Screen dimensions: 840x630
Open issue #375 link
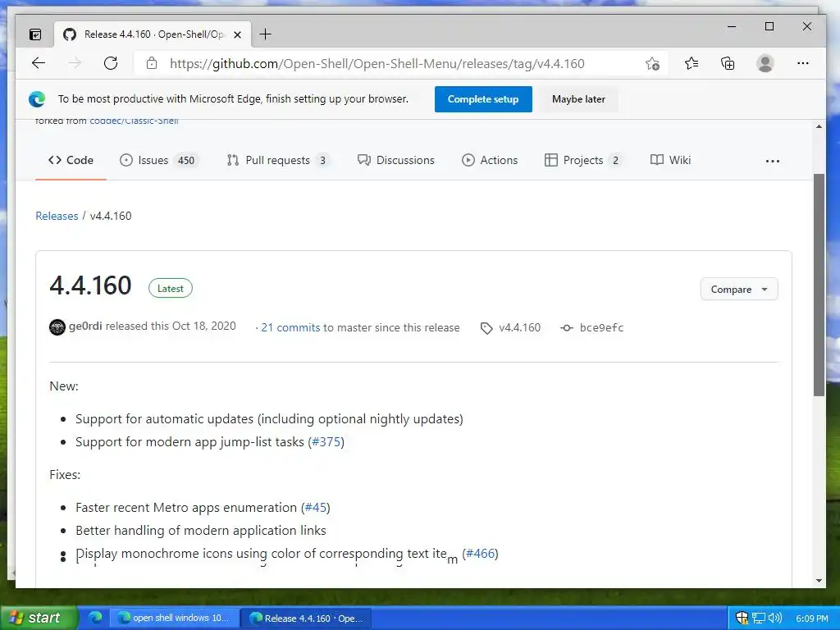(x=326, y=442)
